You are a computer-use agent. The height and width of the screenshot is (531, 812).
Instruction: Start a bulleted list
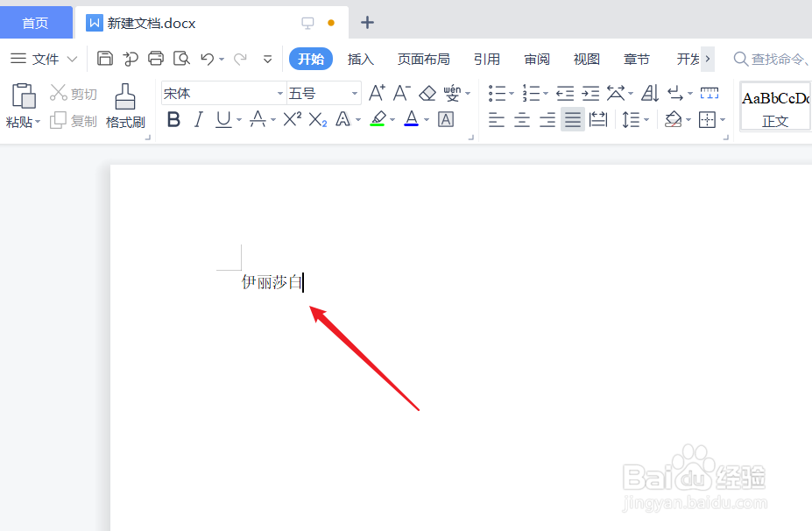[x=496, y=91]
